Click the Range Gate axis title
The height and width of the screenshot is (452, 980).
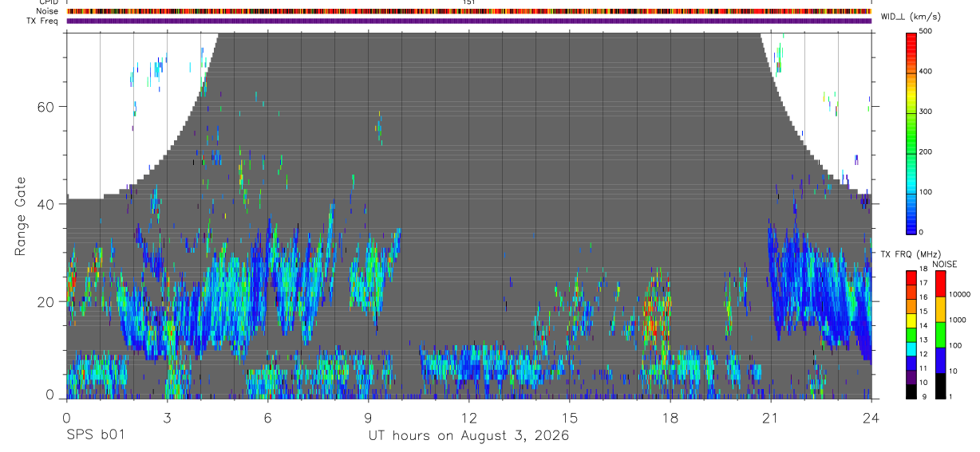tap(21, 217)
